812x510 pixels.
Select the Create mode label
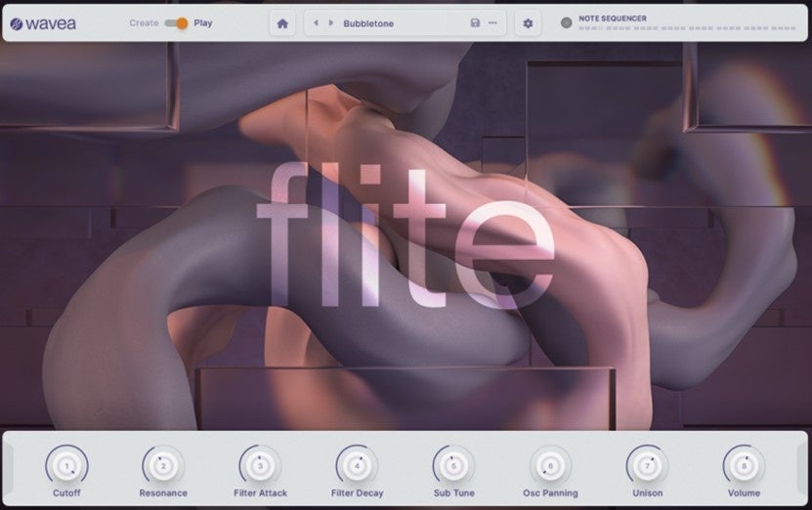point(144,22)
